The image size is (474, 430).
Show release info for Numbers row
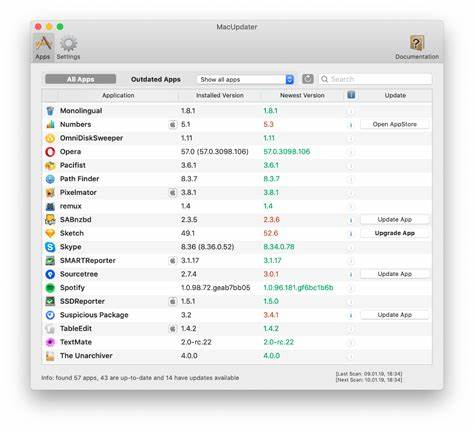(x=351, y=125)
